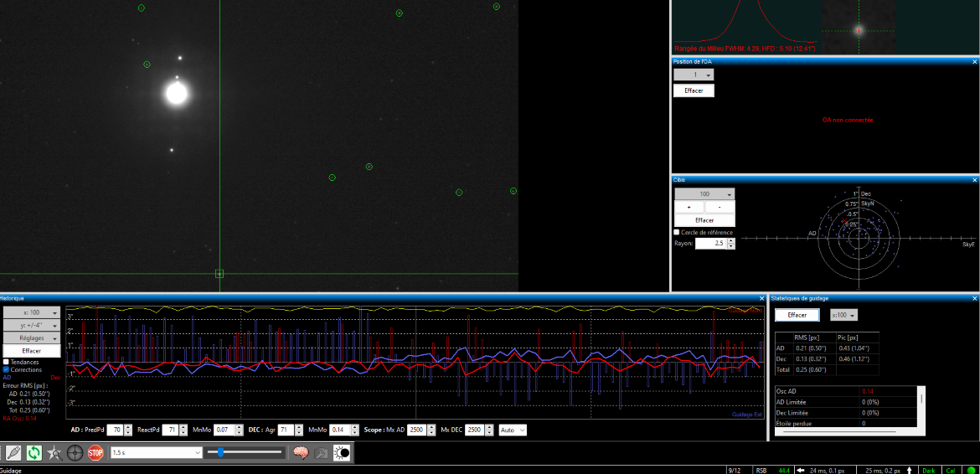980x474 pixels.
Task: Open the x: 100 dropdown in Historique
Action: (x=32, y=312)
